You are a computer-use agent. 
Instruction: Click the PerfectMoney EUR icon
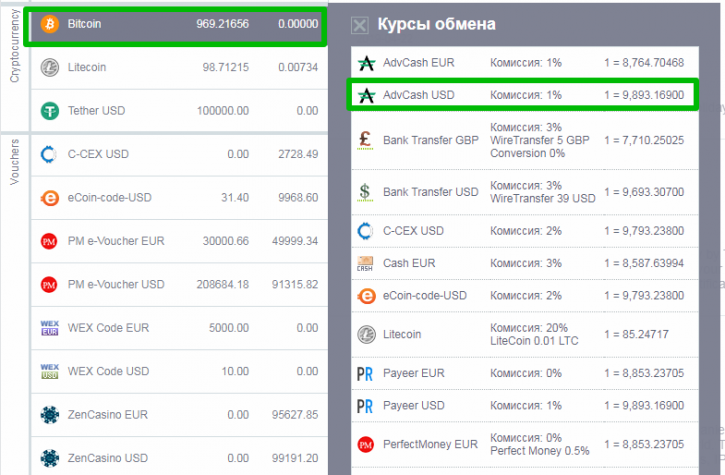[x=366, y=444]
